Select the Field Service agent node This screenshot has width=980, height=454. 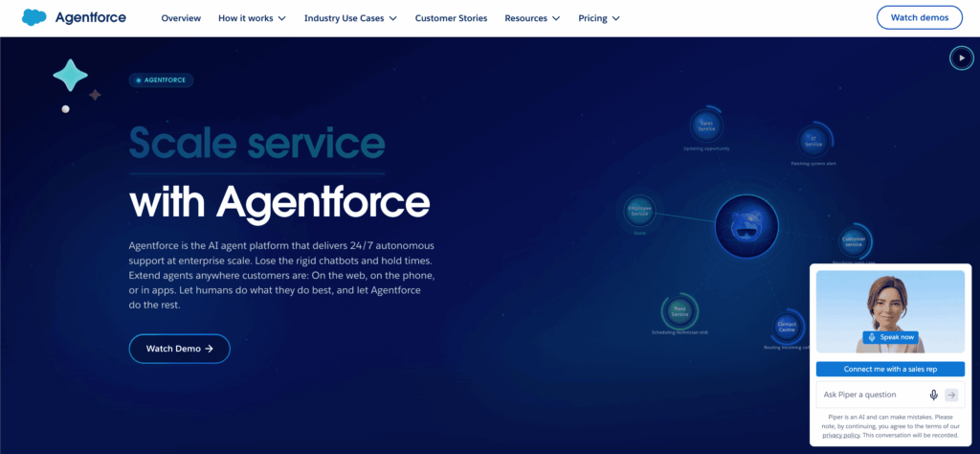(679, 310)
